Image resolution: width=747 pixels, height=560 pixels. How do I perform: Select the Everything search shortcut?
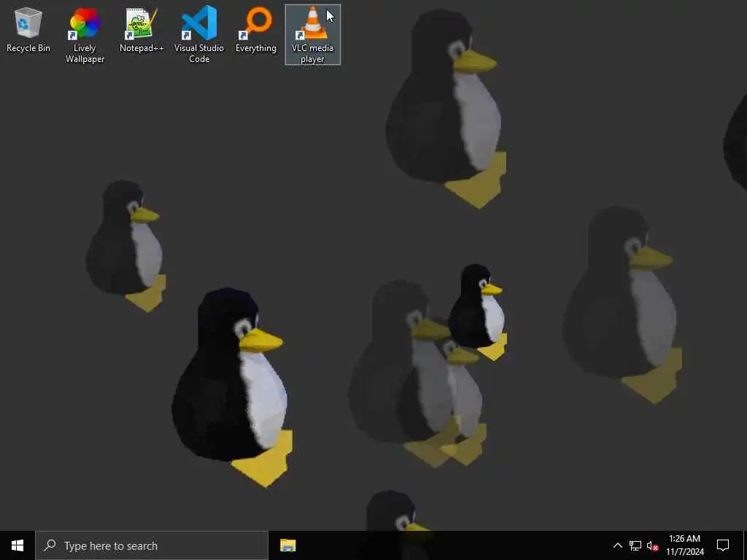pyautogui.click(x=256, y=30)
